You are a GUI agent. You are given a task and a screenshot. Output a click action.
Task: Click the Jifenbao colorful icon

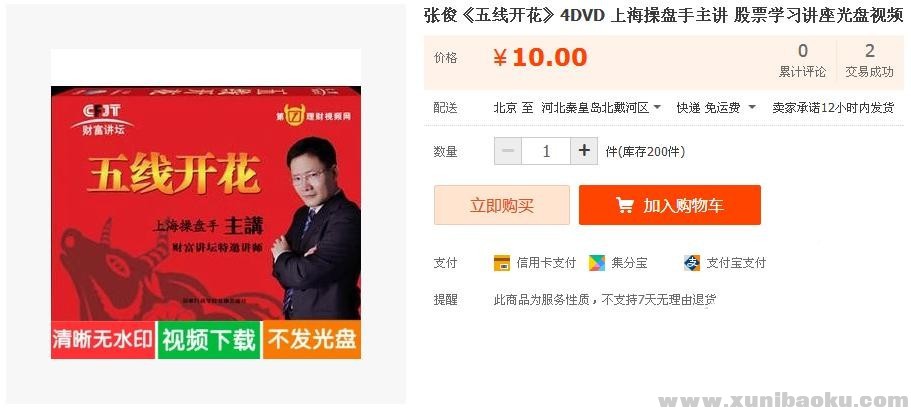[597, 263]
